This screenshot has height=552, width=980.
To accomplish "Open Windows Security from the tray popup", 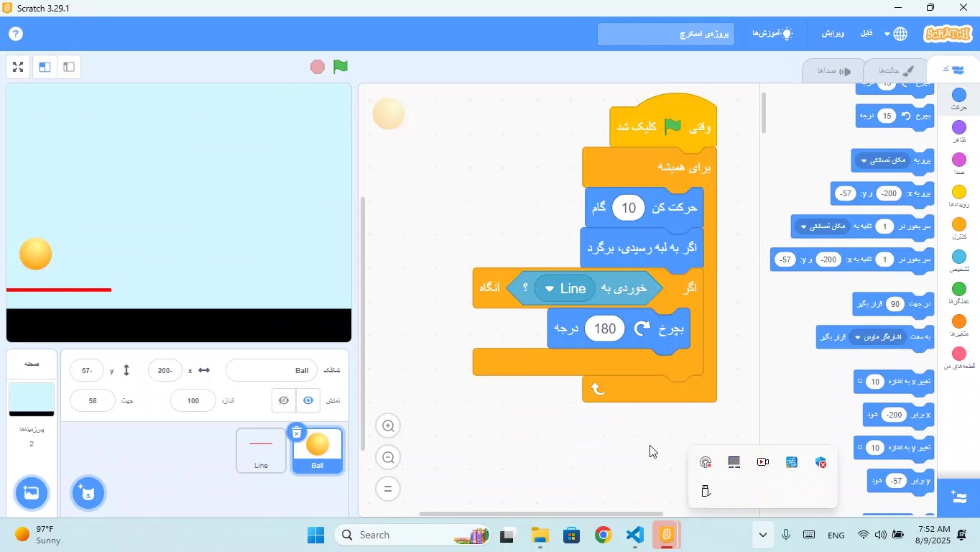I will click(x=821, y=462).
